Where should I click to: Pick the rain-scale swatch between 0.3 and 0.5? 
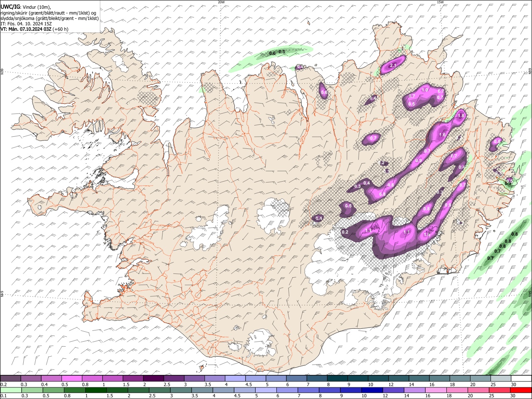pos(32,390)
